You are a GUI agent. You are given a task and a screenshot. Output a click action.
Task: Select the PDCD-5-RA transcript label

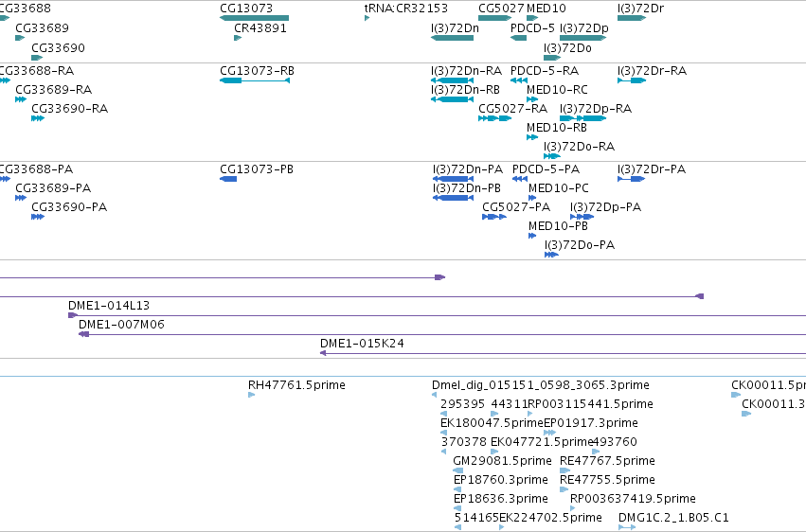coord(545,70)
